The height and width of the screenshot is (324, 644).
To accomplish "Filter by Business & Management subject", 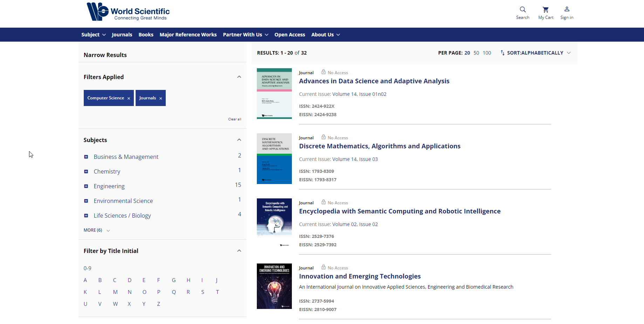I will pyautogui.click(x=126, y=157).
